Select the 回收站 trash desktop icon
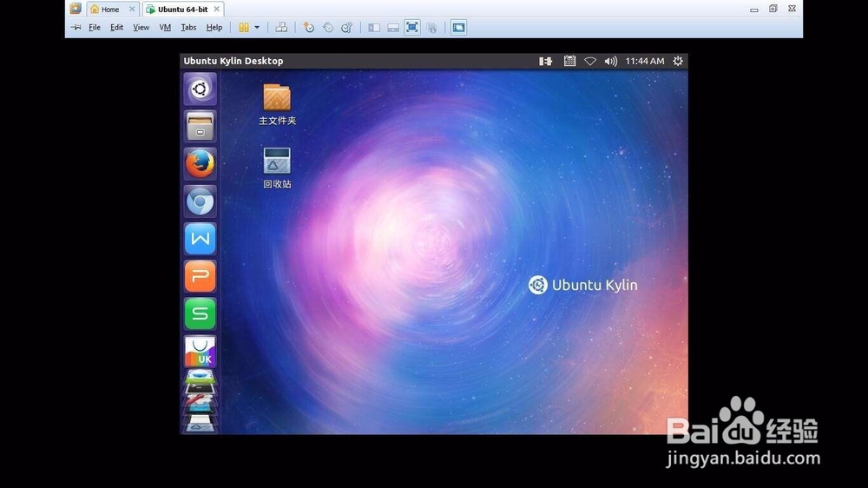The width and height of the screenshot is (868, 488). tap(277, 168)
